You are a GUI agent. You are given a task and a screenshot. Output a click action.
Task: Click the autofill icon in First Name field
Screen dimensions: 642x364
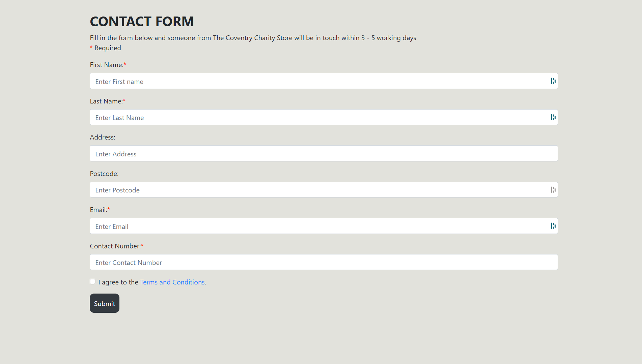[553, 81]
